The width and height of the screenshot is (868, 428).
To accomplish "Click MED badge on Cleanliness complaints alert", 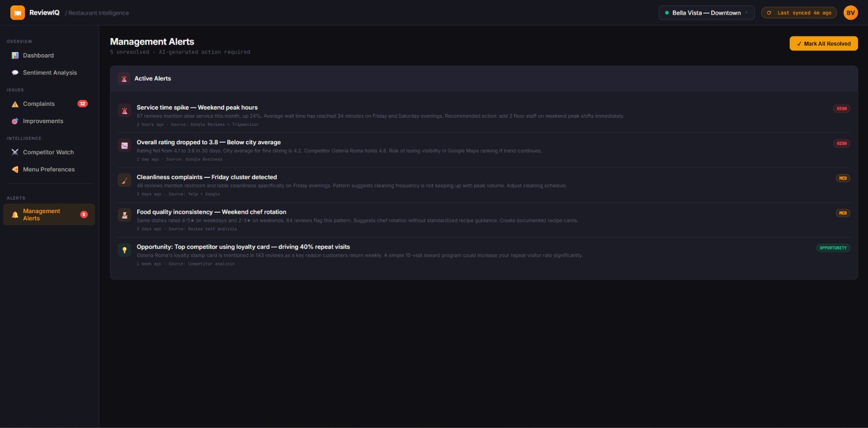I will pyautogui.click(x=843, y=178).
